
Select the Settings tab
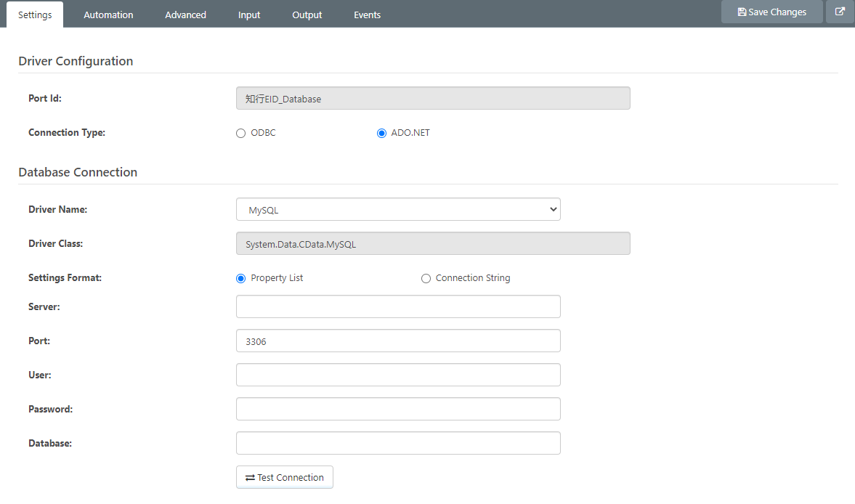tap(35, 15)
